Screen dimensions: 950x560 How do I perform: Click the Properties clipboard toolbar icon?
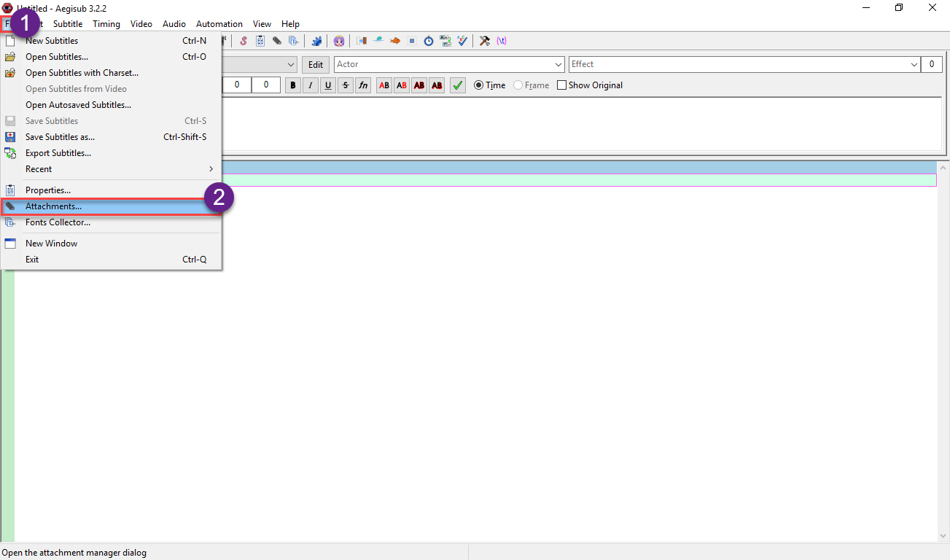pyautogui.click(x=260, y=41)
